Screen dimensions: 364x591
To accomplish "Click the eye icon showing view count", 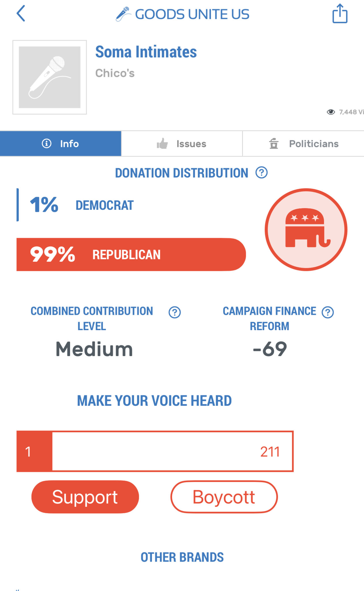I will coord(331,112).
